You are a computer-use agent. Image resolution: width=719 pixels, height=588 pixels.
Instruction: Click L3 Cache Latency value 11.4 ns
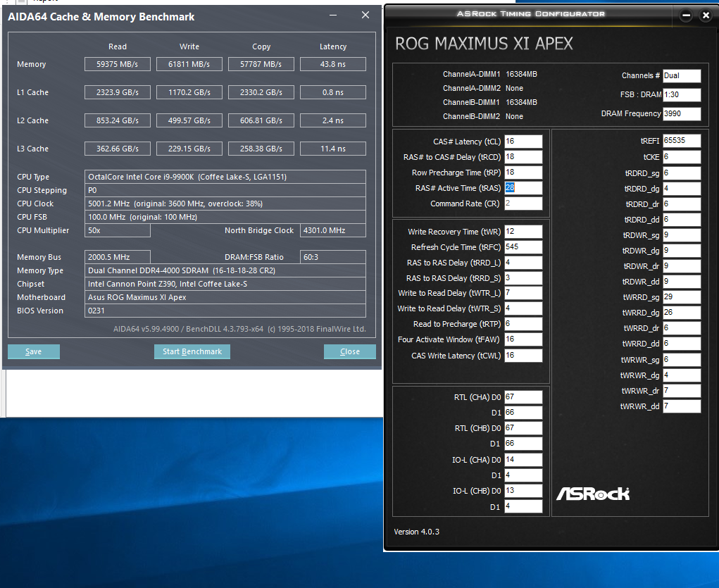333,149
